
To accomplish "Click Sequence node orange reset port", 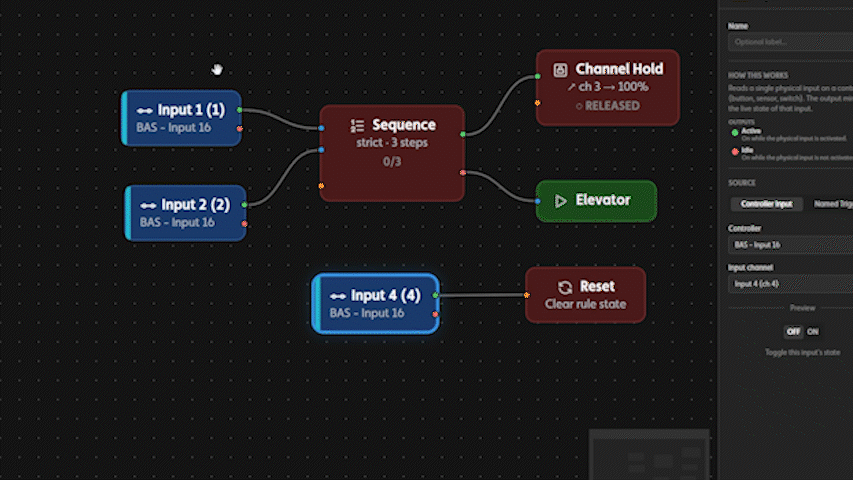I will click(x=321, y=186).
